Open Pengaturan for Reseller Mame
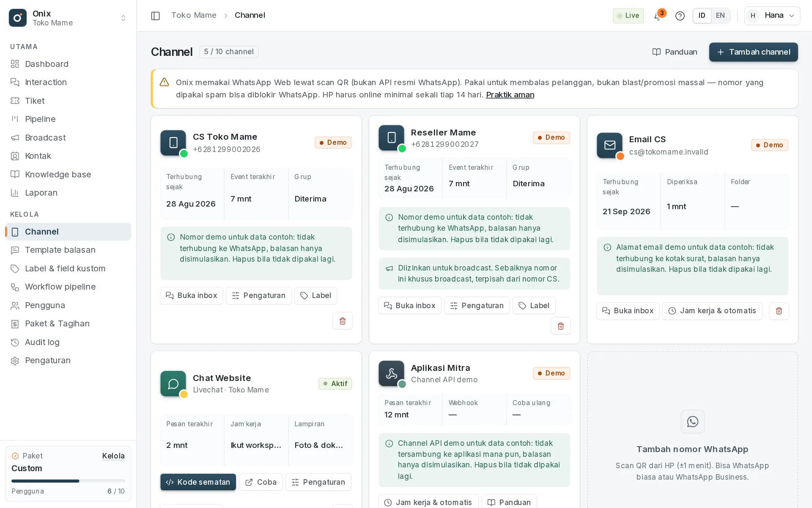The width and height of the screenshot is (812, 508). coord(477,306)
